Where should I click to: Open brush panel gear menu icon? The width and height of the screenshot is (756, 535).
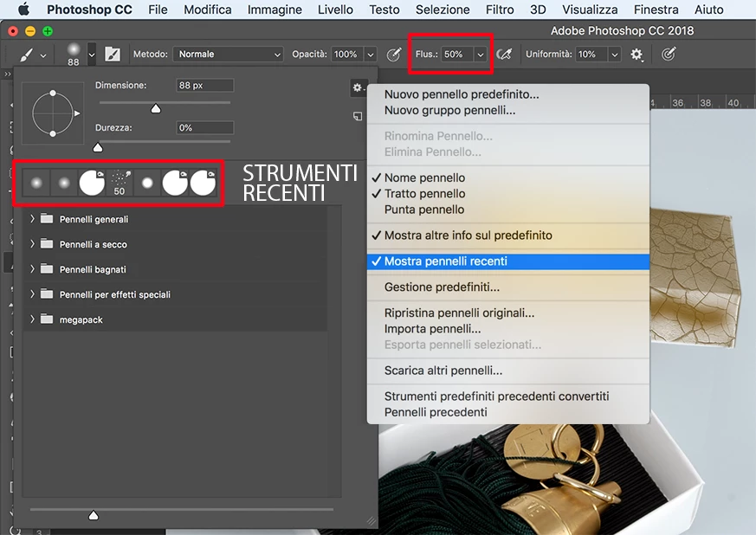click(358, 87)
